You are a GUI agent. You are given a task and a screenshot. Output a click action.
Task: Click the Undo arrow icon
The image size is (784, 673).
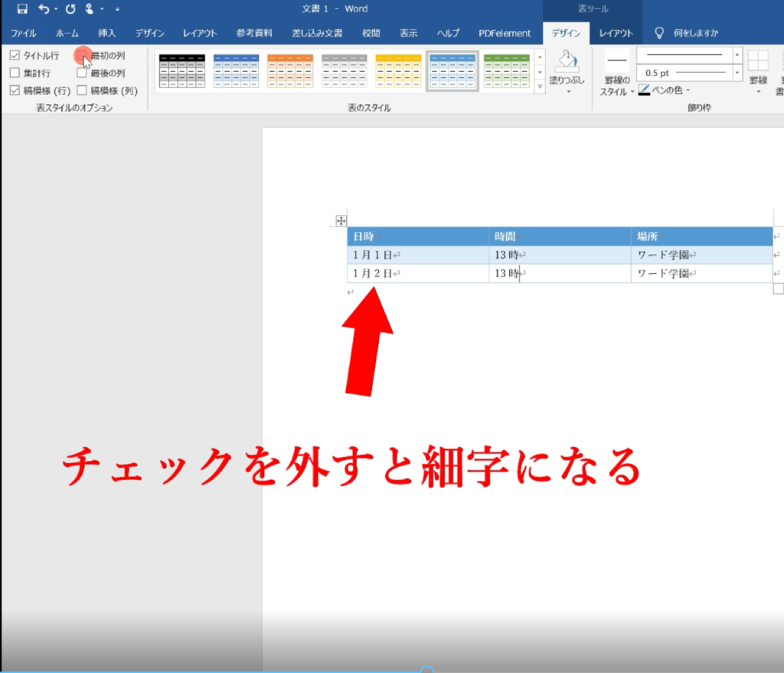[44, 9]
